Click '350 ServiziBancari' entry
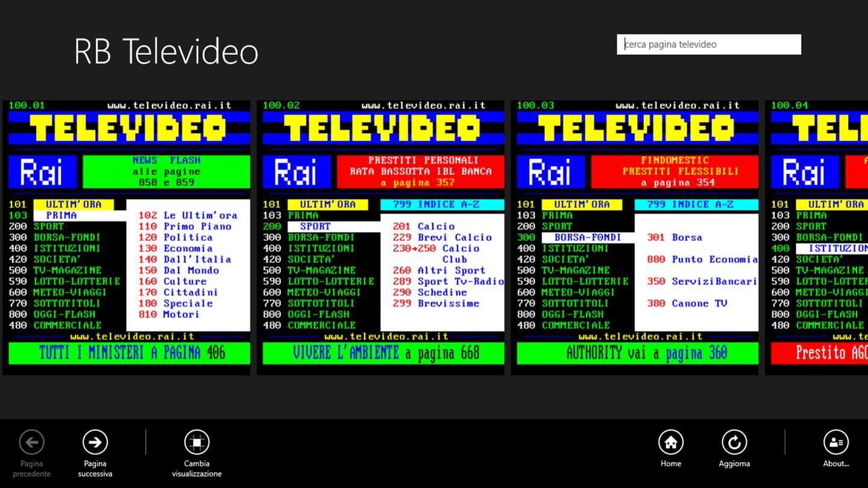Screen dimensions: 868x488 [x=703, y=281]
